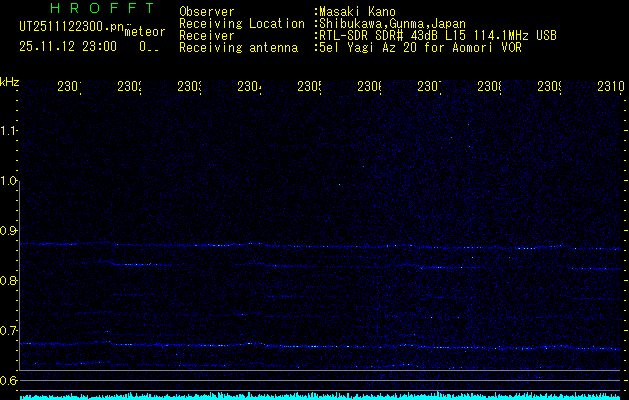Select the 0.9 kHz axis label
Screen dimensions: 629x400
pos(9,231)
